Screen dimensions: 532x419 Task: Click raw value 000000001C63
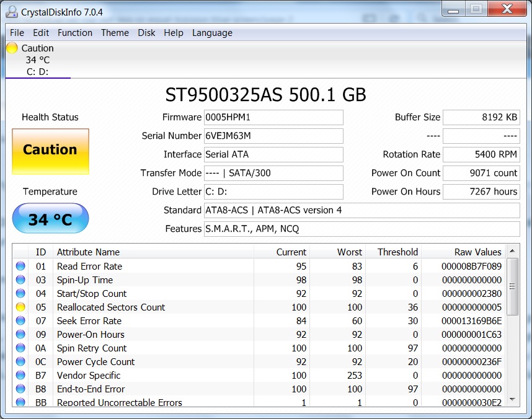[471, 335]
